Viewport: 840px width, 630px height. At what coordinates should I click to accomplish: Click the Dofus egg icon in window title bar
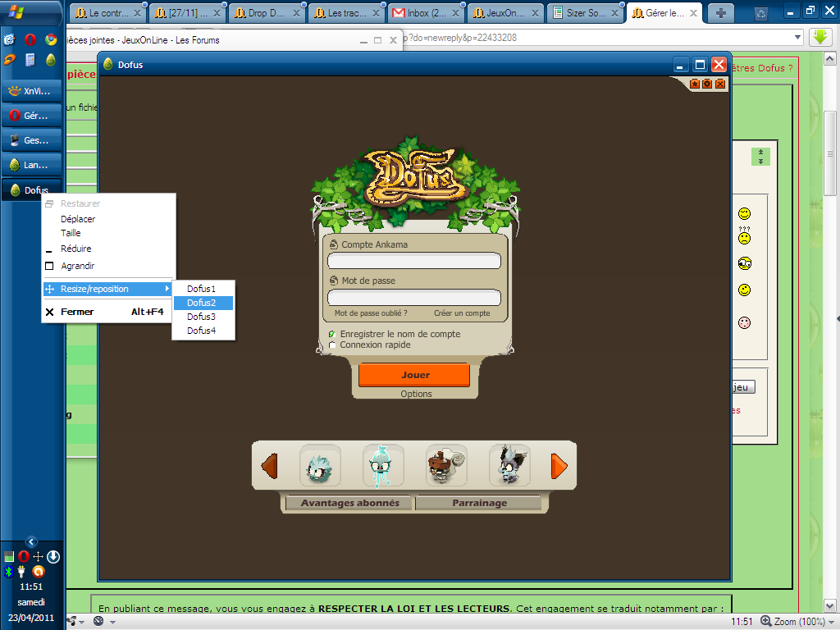click(x=108, y=64)
